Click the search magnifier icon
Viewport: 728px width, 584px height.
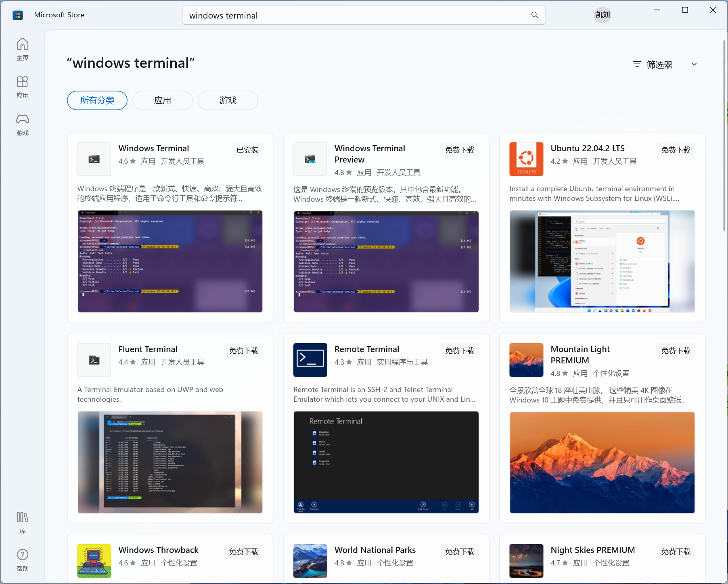(x=534, y=15)
